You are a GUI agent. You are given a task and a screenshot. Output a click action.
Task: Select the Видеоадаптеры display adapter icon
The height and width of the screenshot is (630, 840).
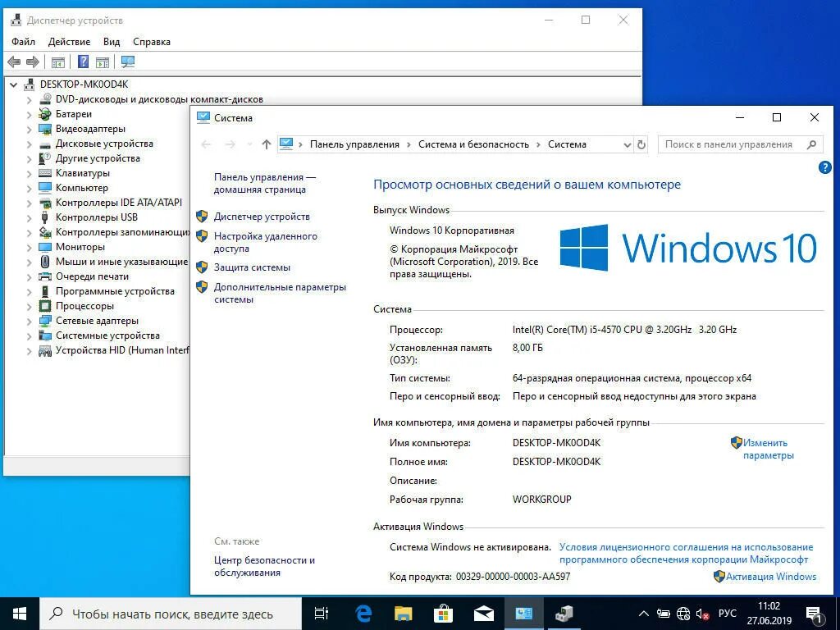pyautogui.click(x=45, y=129)
